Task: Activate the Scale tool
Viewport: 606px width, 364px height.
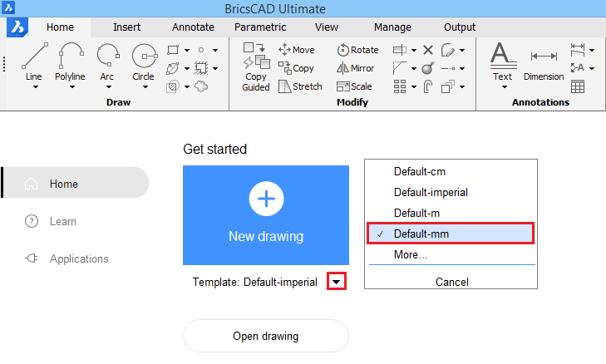Action: point(354,86)
